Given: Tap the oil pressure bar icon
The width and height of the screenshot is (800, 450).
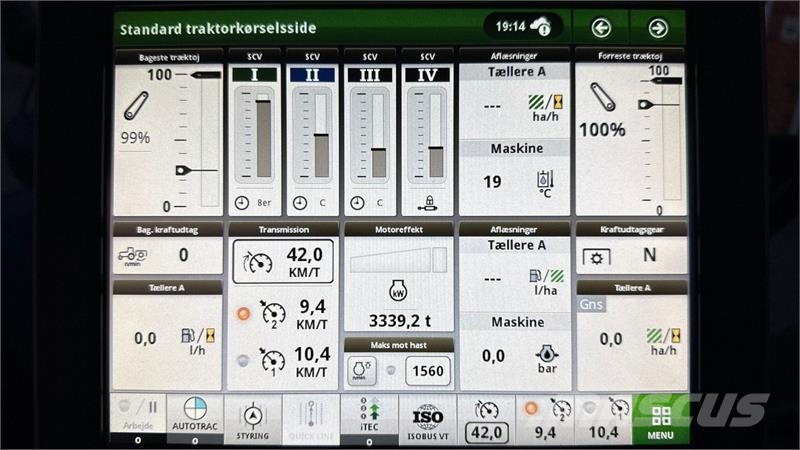Looking at the screenshot, I should coord(547,360).
